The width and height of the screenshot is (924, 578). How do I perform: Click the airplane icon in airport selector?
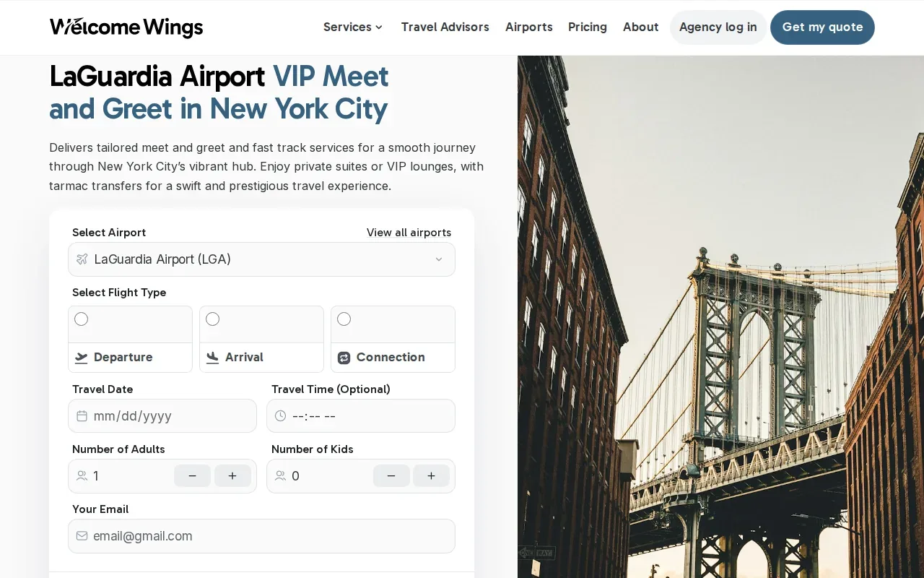(82, 259)
